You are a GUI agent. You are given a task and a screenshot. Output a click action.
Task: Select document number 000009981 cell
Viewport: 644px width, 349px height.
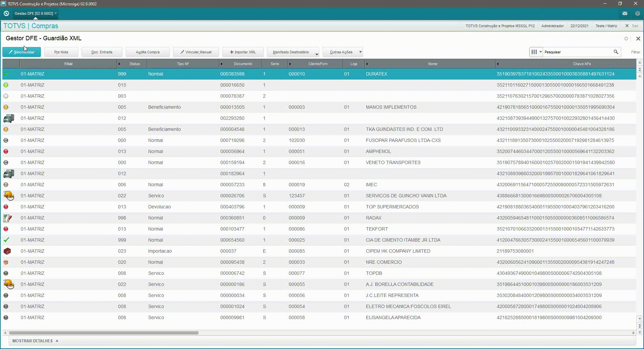232,317
